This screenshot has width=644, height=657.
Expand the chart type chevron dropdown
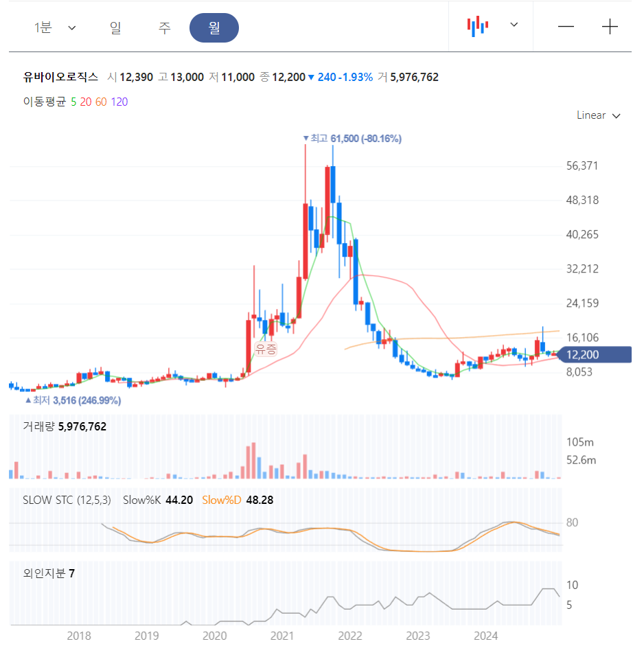pos(514,25)
